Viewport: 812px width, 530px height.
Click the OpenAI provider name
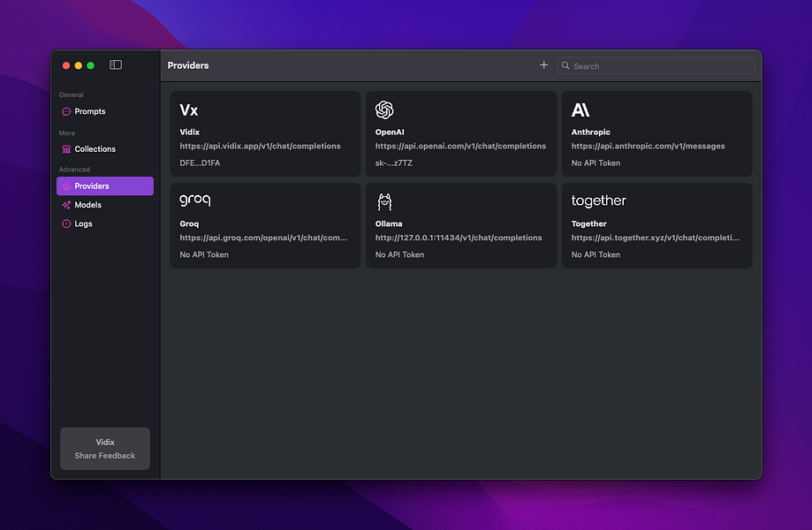pyautogui.click(x=390, y=132)
